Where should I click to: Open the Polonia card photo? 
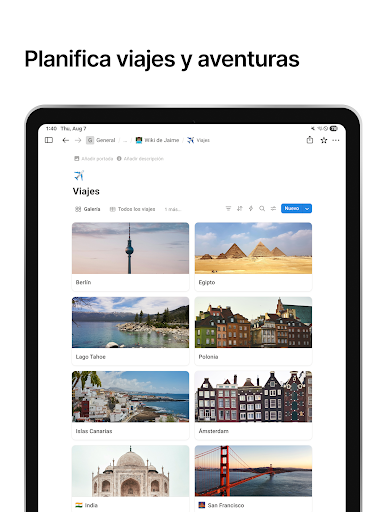pos(253,322)
